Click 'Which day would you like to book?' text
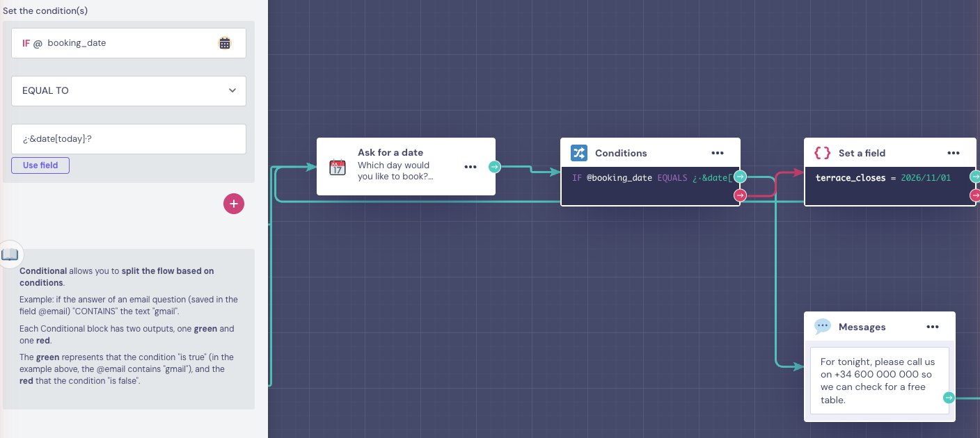 (395, 171)
